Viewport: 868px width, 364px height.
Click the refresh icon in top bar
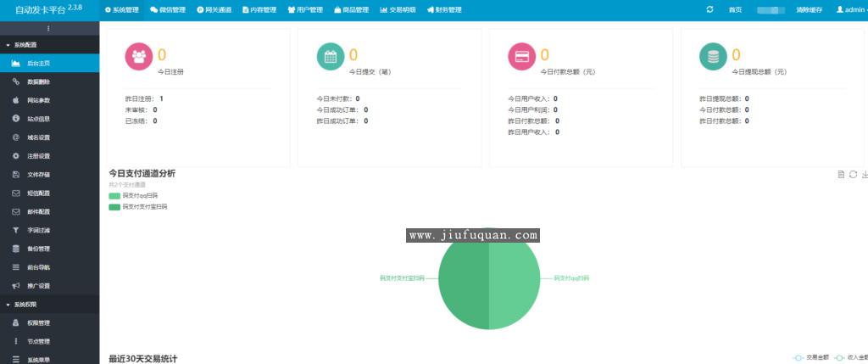(709, 9)
